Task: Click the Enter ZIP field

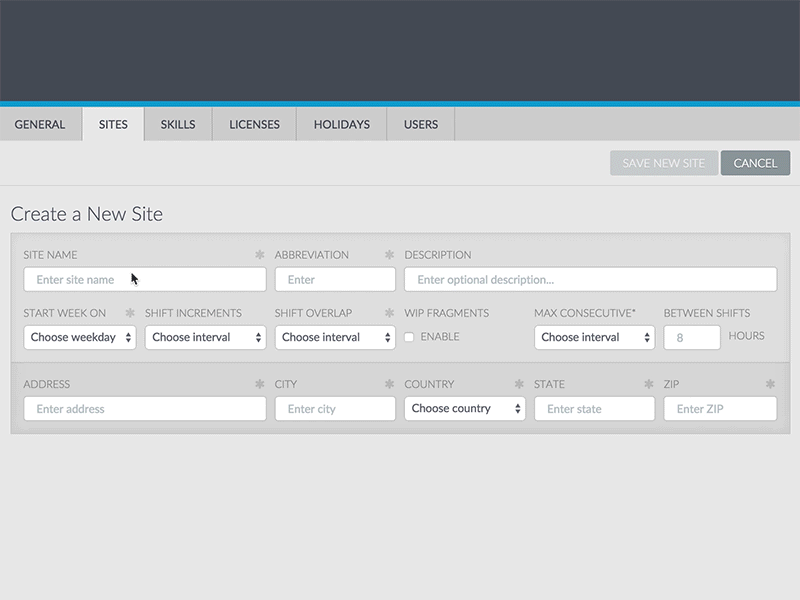Action: [x=720, y=409]
